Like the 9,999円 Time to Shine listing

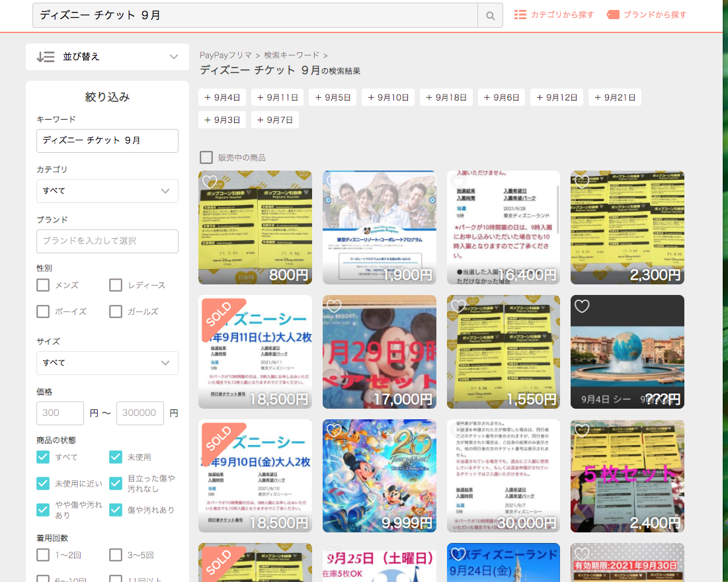point(334,430)
